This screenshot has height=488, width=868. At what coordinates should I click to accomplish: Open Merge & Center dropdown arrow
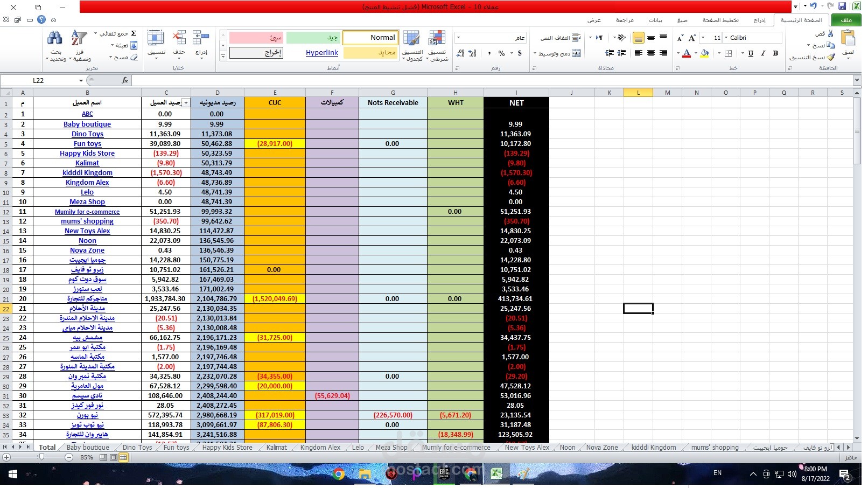pyautogui.click(x=535, y=53)
